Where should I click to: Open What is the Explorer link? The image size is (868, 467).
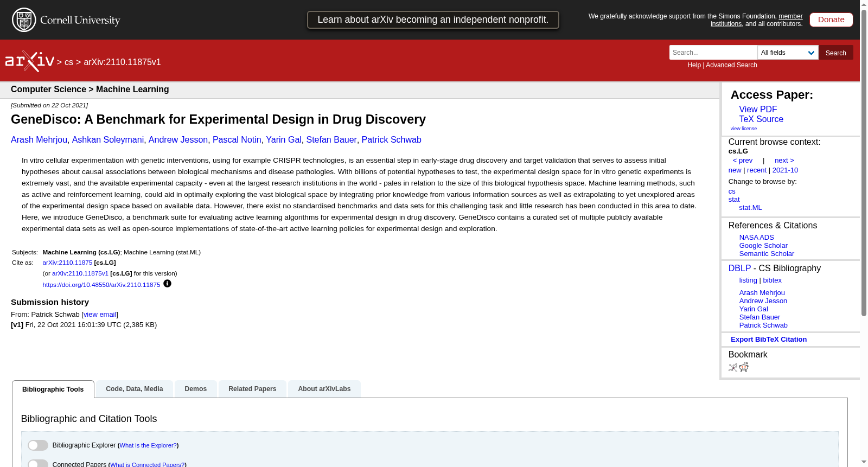tap(148, 445)
